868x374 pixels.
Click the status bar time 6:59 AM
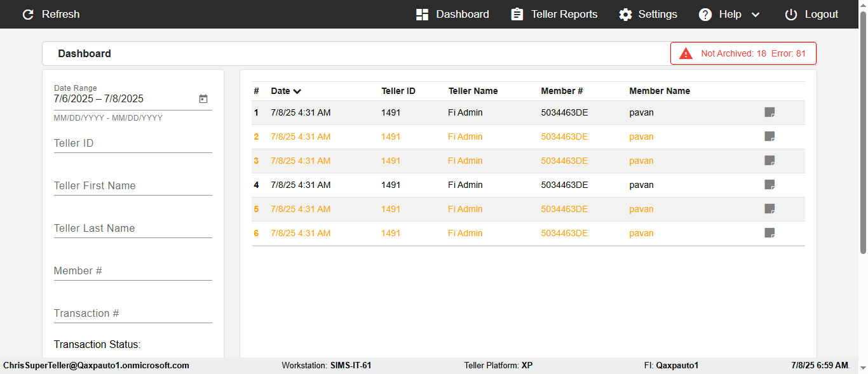click(x=820, y=365)
